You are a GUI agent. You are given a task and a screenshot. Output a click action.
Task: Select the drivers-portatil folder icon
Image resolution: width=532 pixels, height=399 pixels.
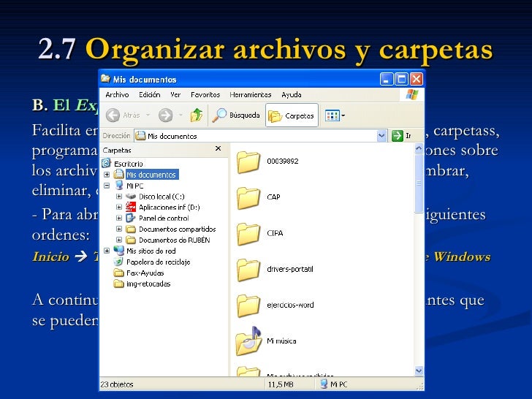(x=248, y=270)
